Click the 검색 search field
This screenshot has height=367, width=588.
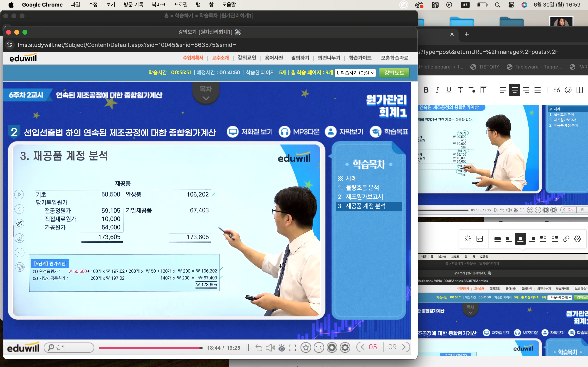tap(69, 347)
